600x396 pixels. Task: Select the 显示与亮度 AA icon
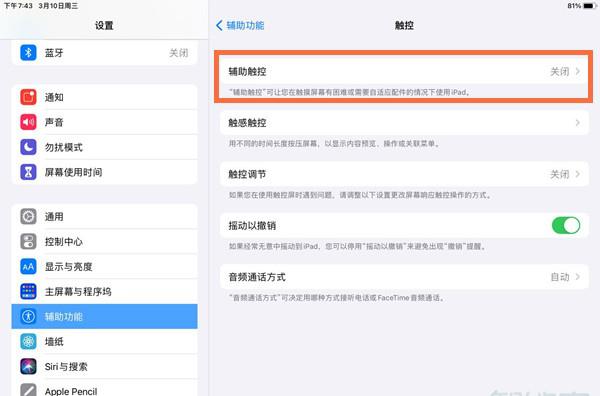28,267
